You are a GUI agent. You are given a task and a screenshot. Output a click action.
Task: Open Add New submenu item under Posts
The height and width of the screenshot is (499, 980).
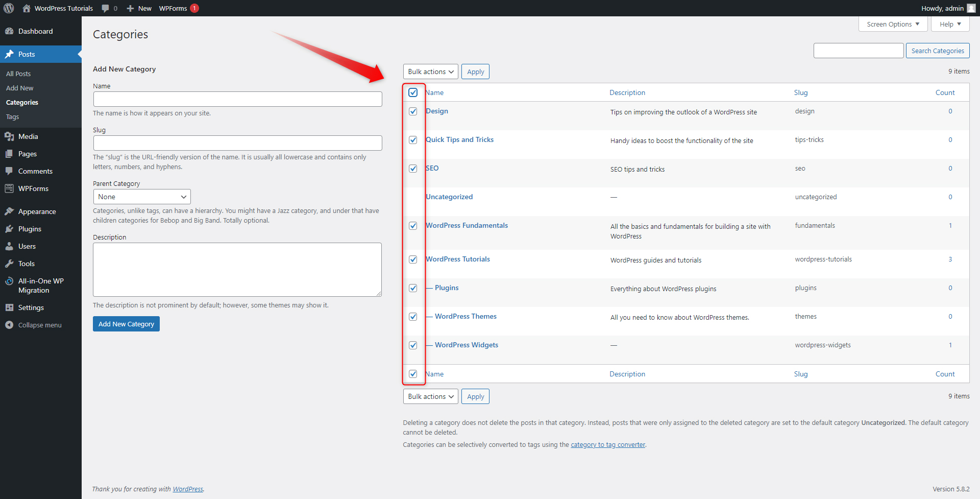pos(20,88)
